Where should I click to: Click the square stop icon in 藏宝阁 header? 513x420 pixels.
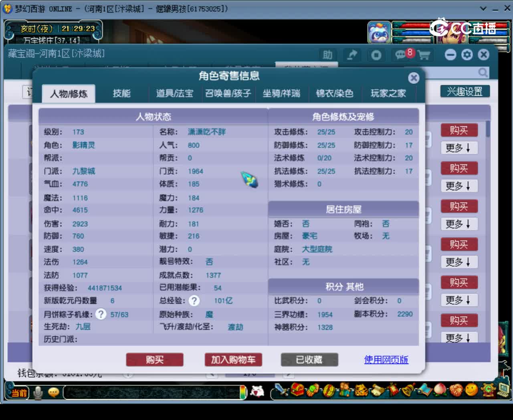tap(376, 55)
